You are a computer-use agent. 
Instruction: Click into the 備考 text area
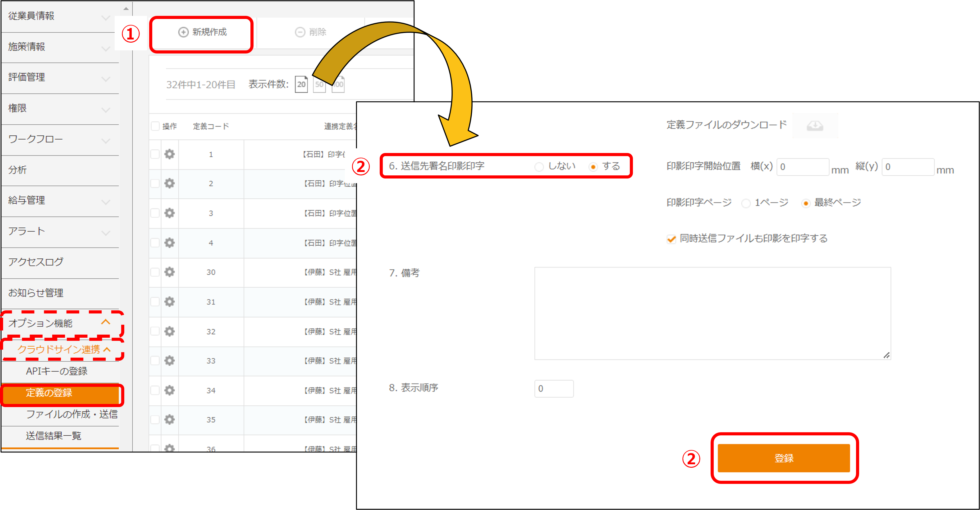point(712,313)
